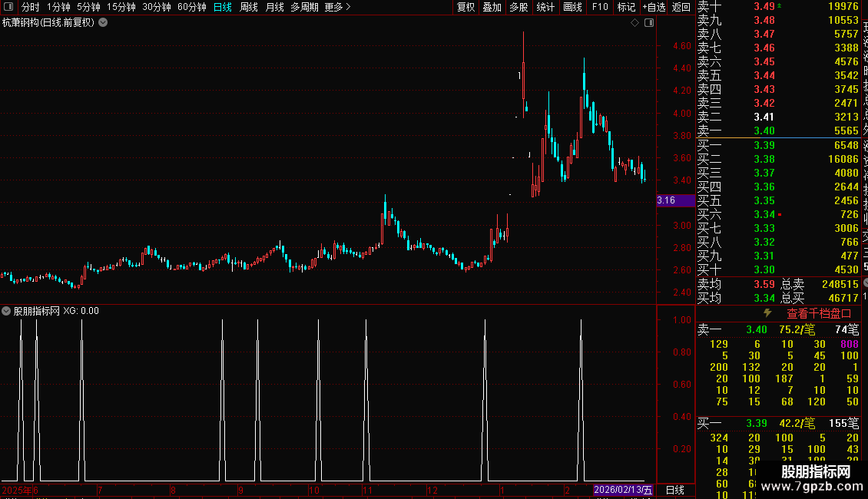Click the 买五 price 3.35
The width and height of the screenshot is (868, 499).
(x=764, y=200)
